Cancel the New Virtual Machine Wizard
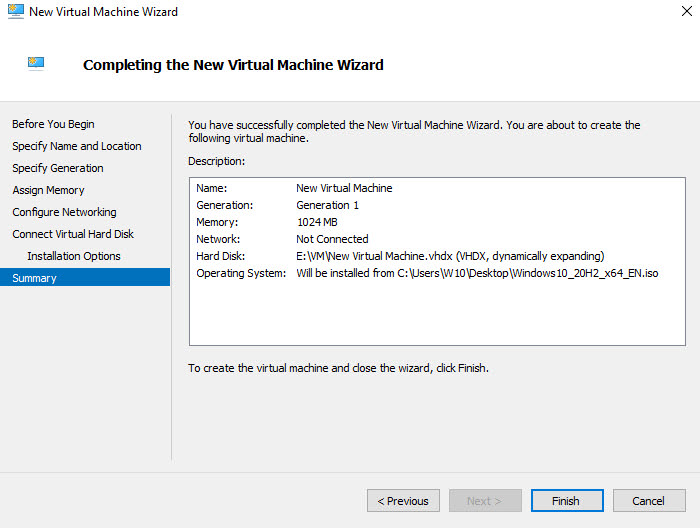Viewport: 700px width, 528px height. pos(649,500)
